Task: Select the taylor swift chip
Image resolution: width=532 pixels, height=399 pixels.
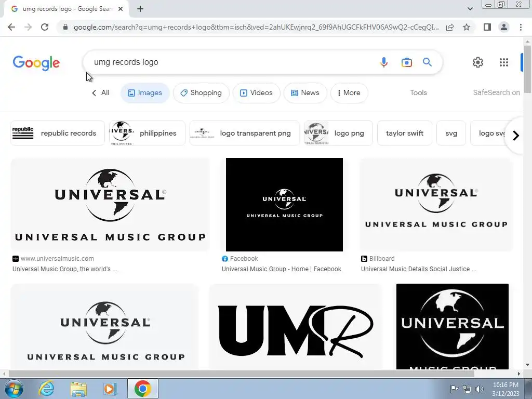Action: tap(404, 133)
